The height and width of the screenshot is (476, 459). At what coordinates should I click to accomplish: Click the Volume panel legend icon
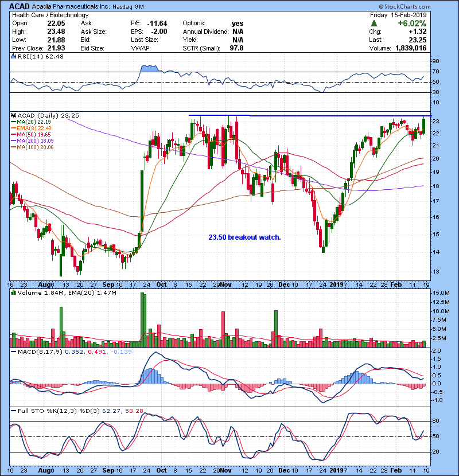[x=13, y=292]
